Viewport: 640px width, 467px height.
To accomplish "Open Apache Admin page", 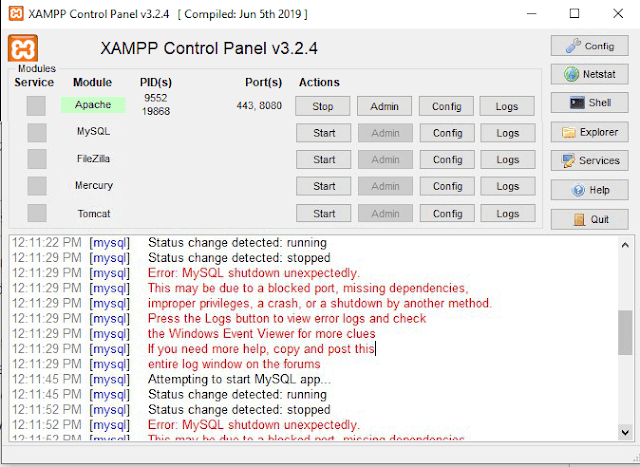I will tap(384, 106).
